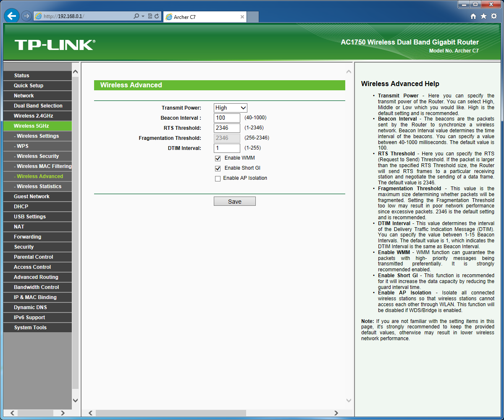Refresh the page with the reload icon
This screenshot has height=420, width=504.
pos(157,16)
